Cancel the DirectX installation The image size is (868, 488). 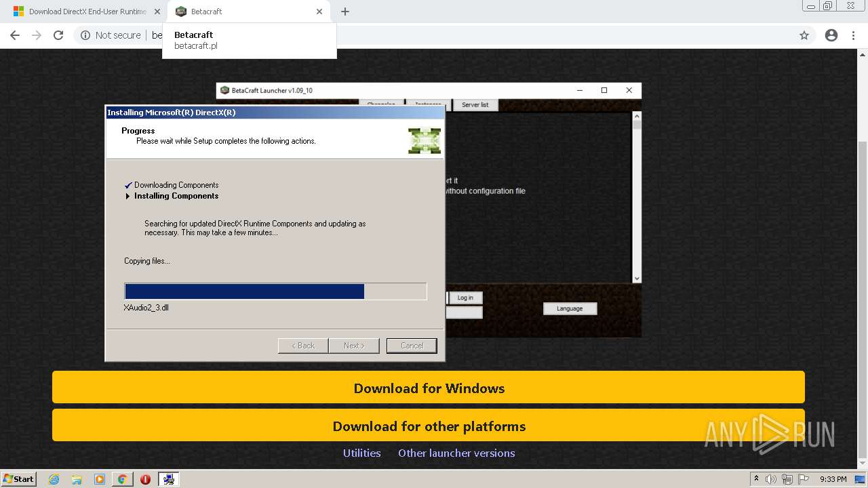[x=412, y=346]
